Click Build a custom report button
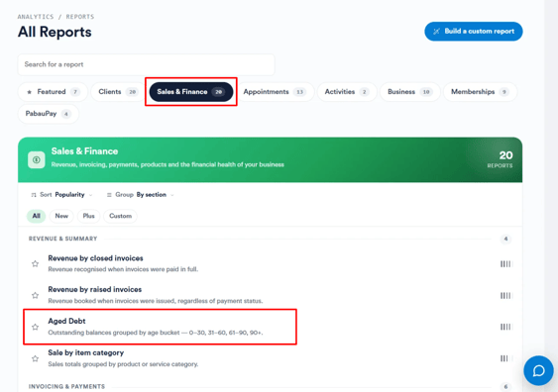The image size is (558, 392). tap(474, 32)
